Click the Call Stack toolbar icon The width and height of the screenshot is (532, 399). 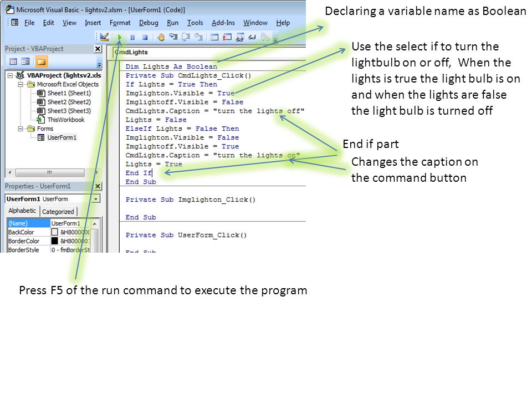(x=265, y=37)
